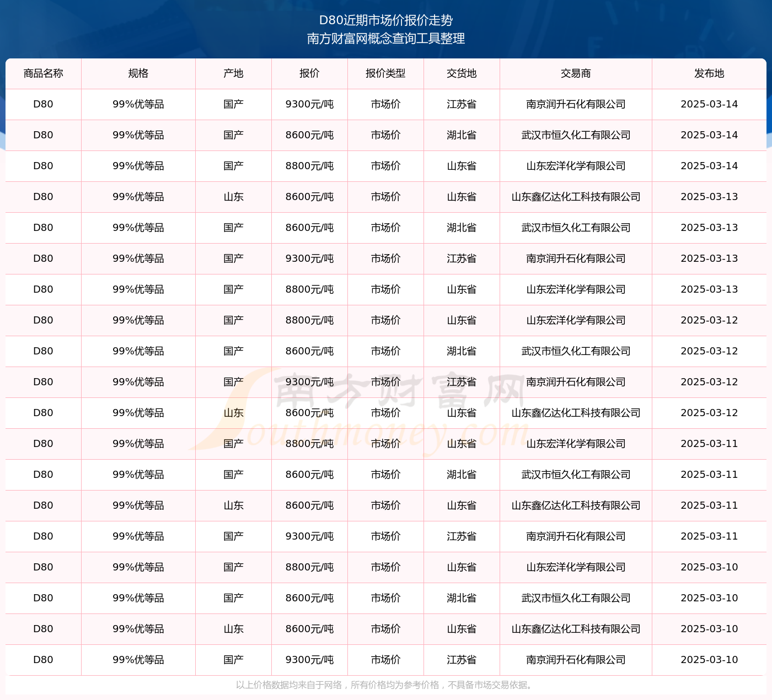Select 山东宏洋化学有限公司 in the 2025-03-13 row

[x=576, y=289]
